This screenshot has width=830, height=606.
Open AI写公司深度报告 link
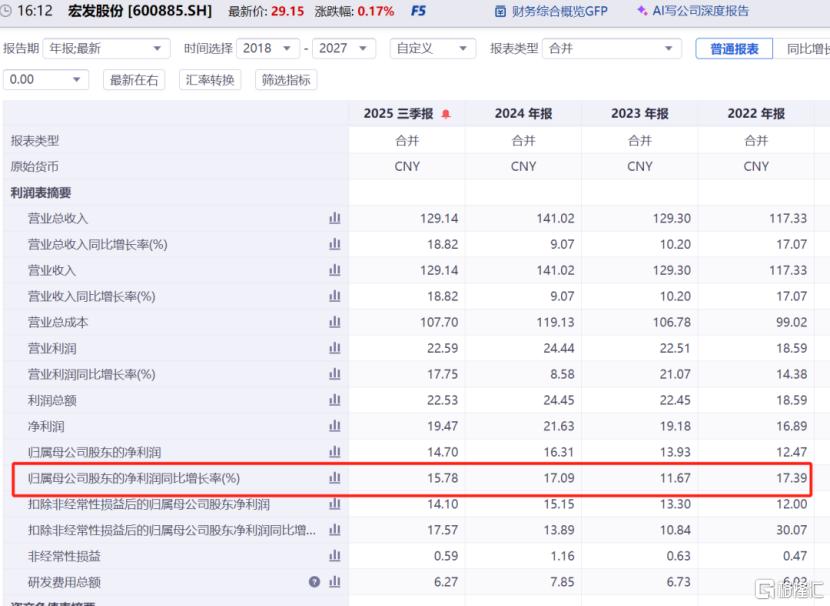pyautogui.click(x=693, y=11)
